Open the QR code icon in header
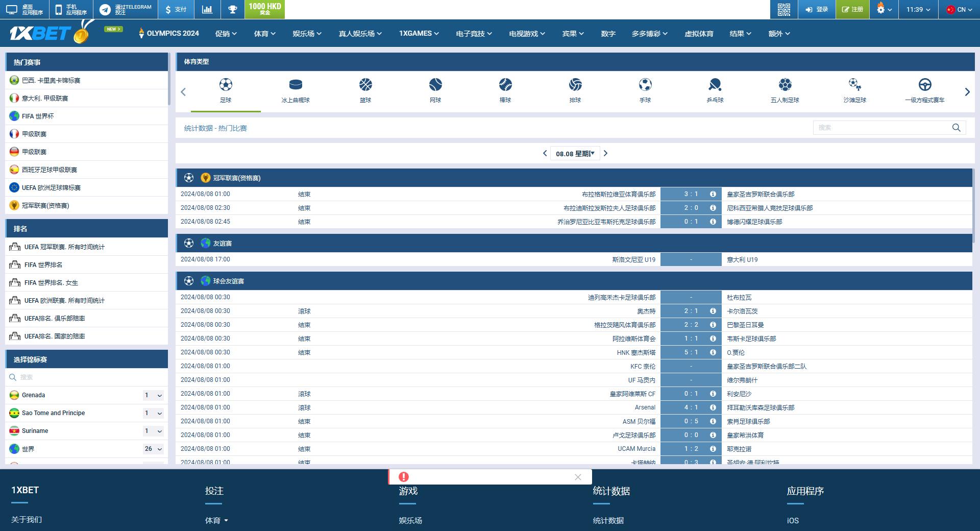This screenshot has width=980, height=531. pos(783,9)
